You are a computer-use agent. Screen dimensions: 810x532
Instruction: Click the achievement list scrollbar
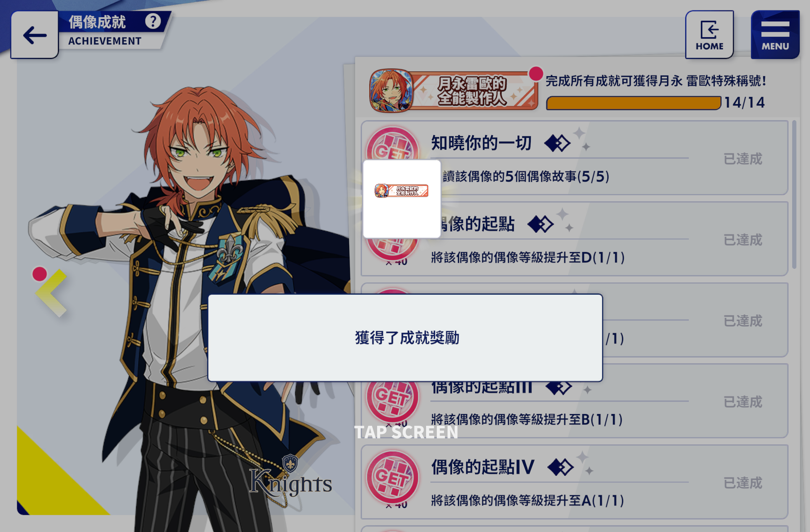[x=794, y=194]
